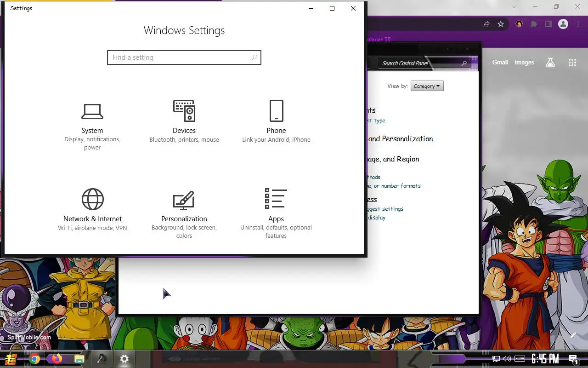Open Google Chrome from the taskbar

34,359
